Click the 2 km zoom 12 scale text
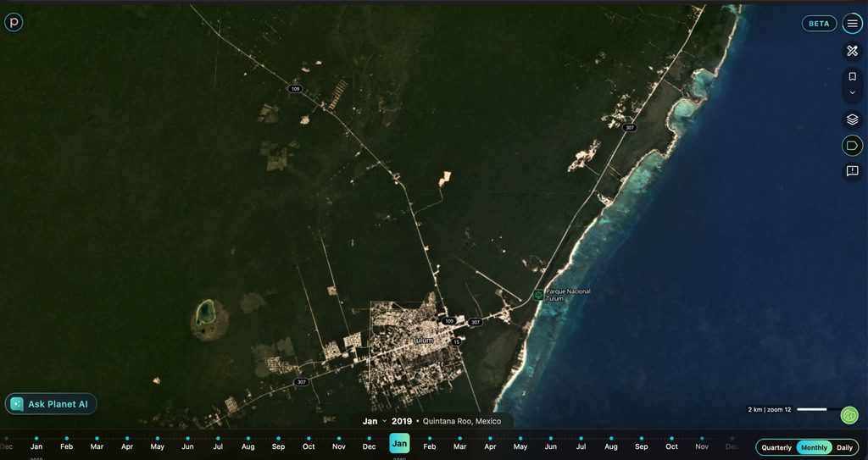 [770, 410]
